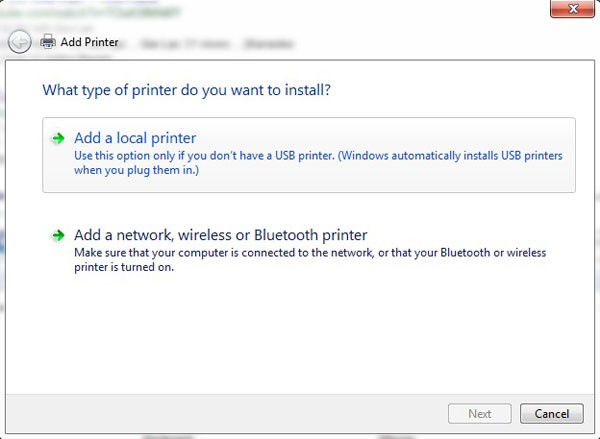This screenshot has width=600, height=439.
Task: Click the back arrow button
Action: (x=19, y=42)
